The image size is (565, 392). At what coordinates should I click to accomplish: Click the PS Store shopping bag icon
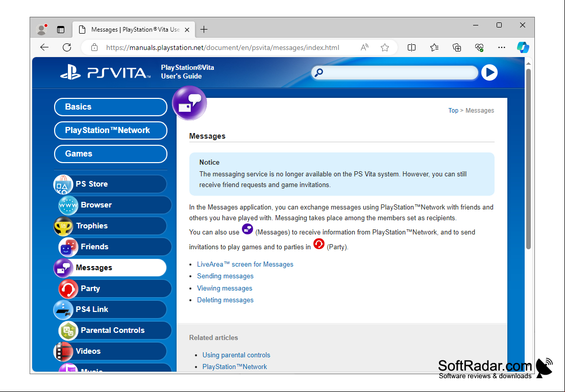pos(63,185)
